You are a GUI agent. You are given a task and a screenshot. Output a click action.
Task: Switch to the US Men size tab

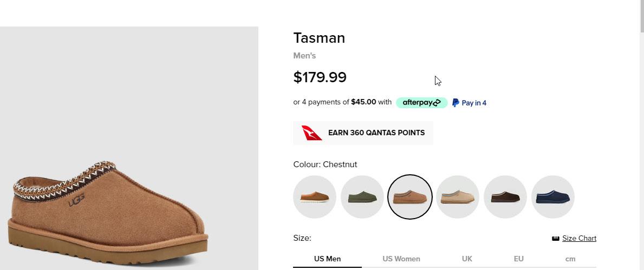[x=327, y=259]
